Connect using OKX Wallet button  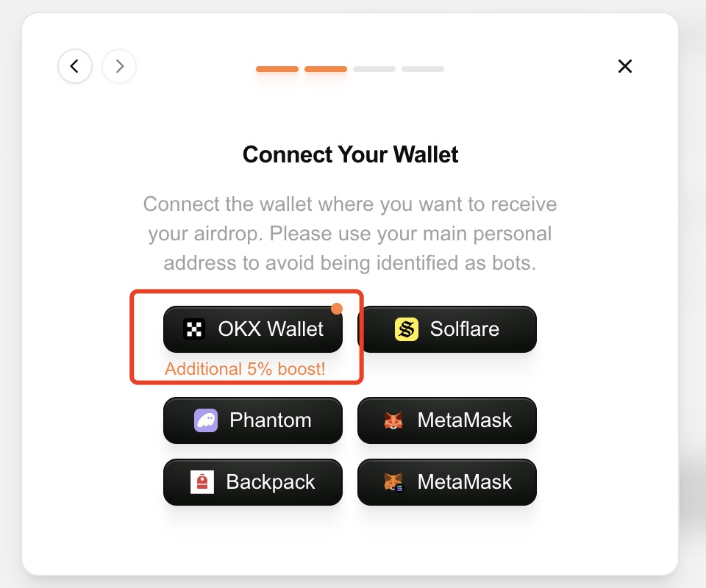click(x=253, y=329)
